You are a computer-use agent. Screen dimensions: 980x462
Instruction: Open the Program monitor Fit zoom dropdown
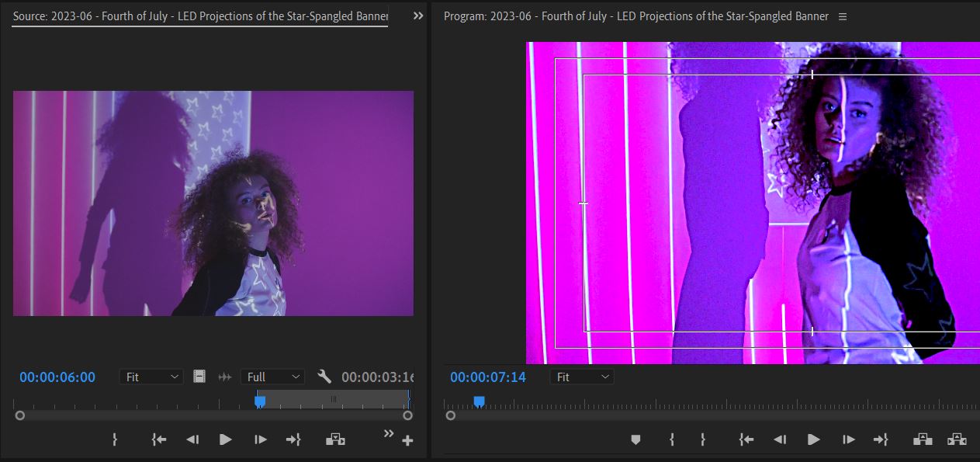tap(582, 377)
